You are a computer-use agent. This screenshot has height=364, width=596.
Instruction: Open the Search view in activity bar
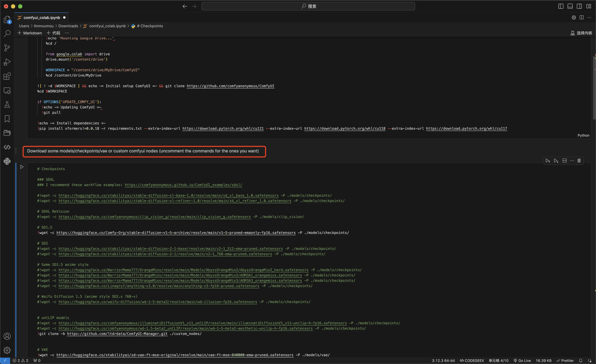click(x=7, y=34)
